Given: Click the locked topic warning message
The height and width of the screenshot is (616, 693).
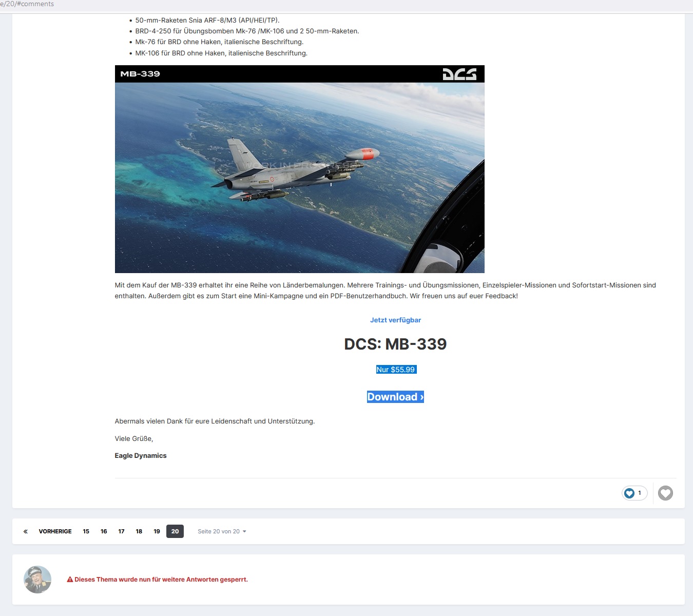Looking at the screenshot, I should pyautogui.click(x=157, y=580).
